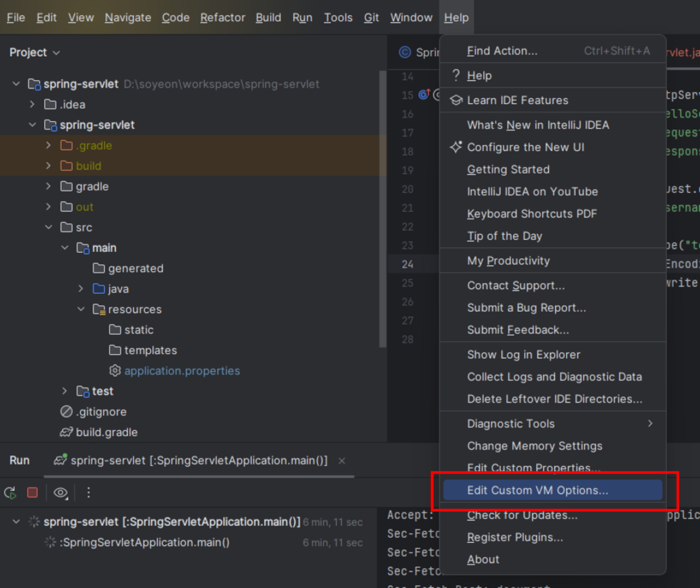This screenshot has width=700, height=588.
Task: Choose Check for Updates
Action: (x=553, y=515)
